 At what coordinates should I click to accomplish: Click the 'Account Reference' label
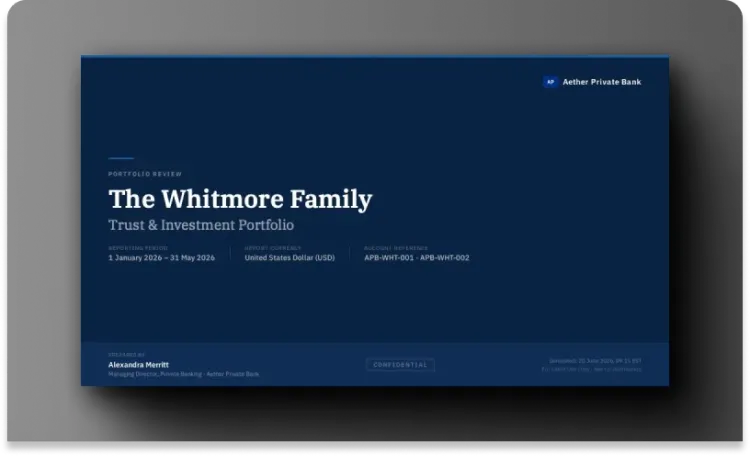[396, 248]
